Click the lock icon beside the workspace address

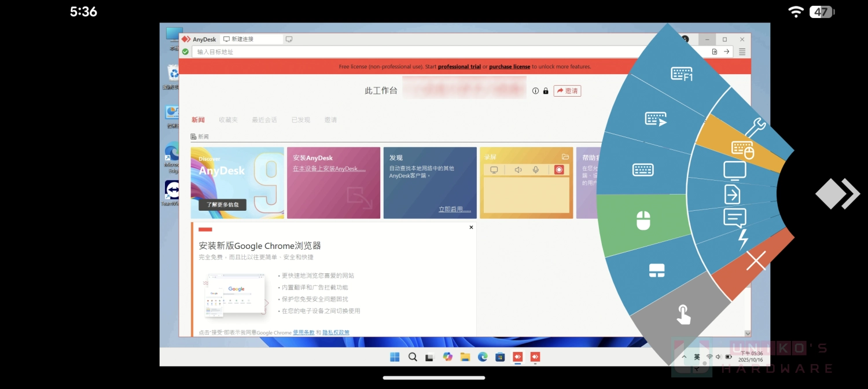tap(545, 91)
